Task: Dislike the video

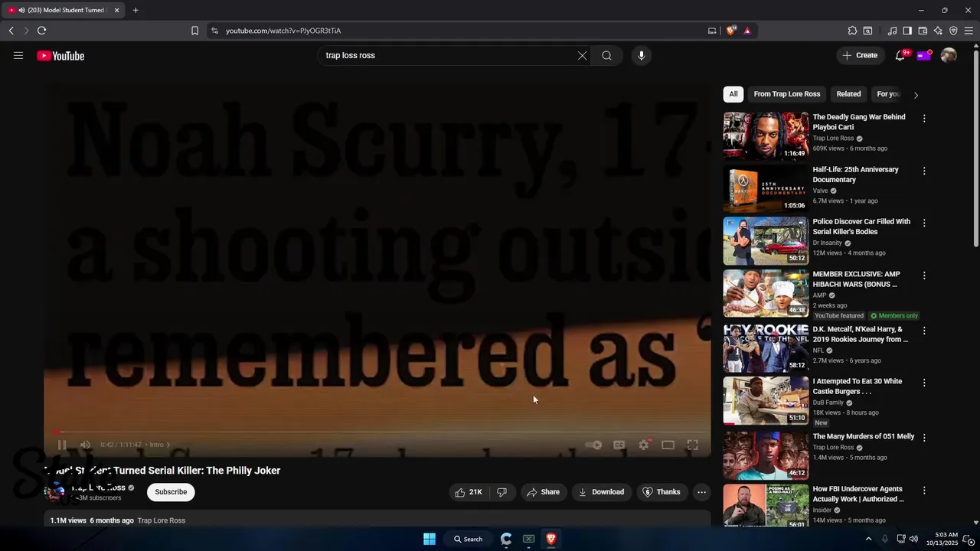Action: pos(501,492)
